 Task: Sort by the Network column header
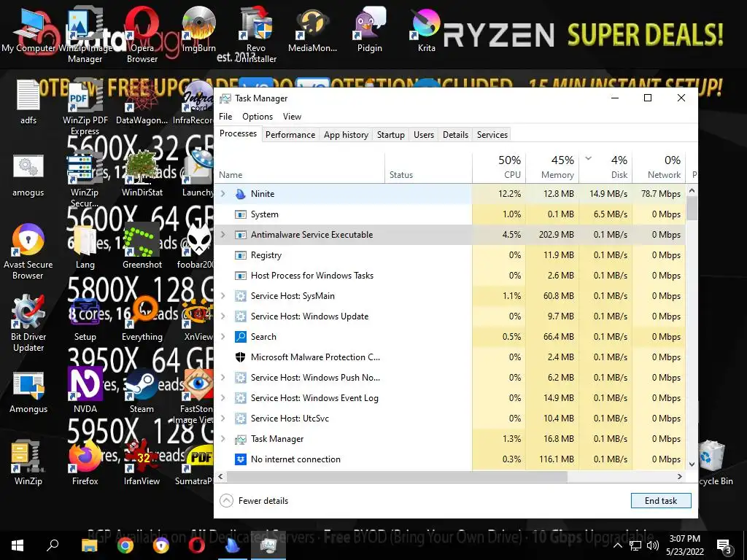[659, 167]
